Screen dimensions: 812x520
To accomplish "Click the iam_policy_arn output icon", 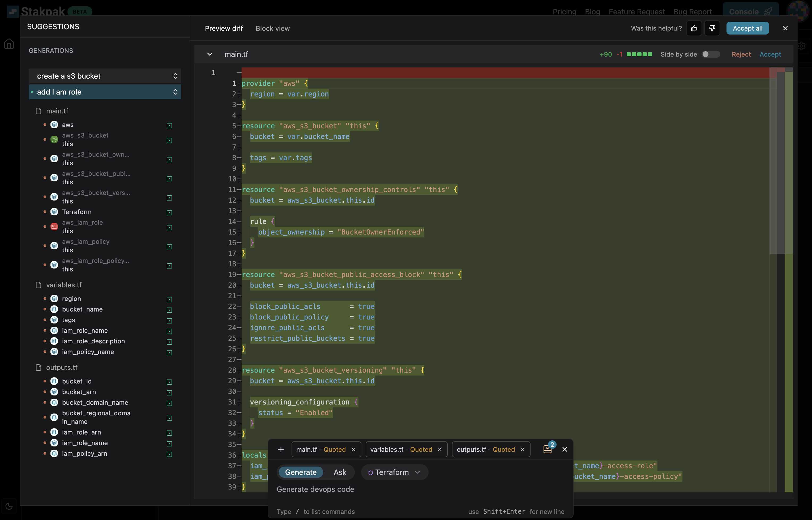I will (54, 454).
